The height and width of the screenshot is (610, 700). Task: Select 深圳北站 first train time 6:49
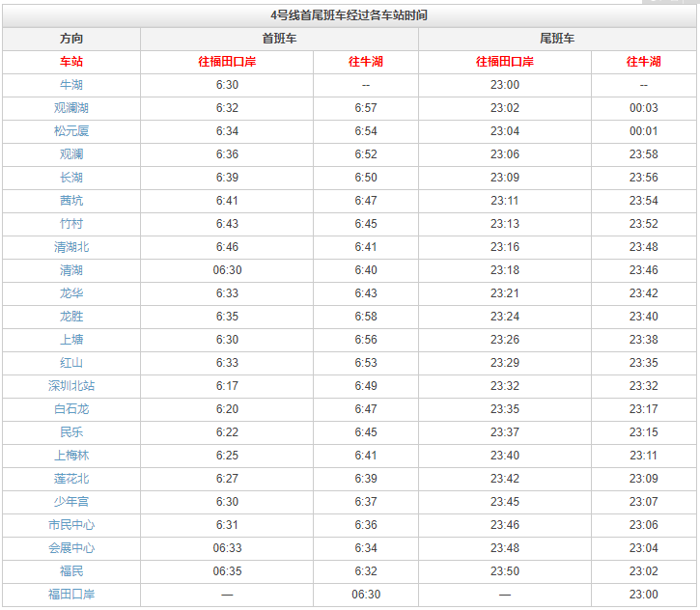click(x=366, y=386)
